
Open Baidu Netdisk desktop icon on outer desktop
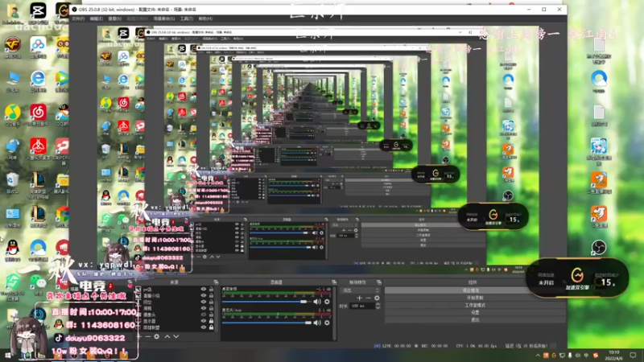tap(38, 45)
